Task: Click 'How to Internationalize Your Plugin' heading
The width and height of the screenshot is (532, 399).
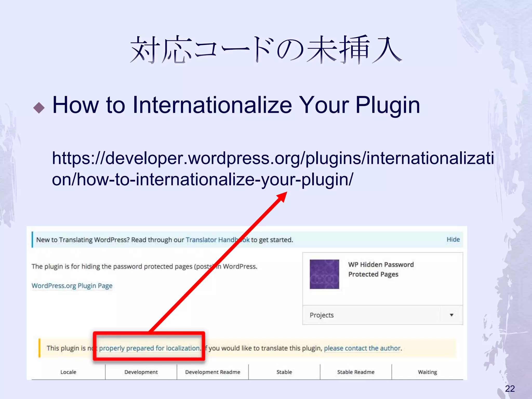Action: (236, 105)
